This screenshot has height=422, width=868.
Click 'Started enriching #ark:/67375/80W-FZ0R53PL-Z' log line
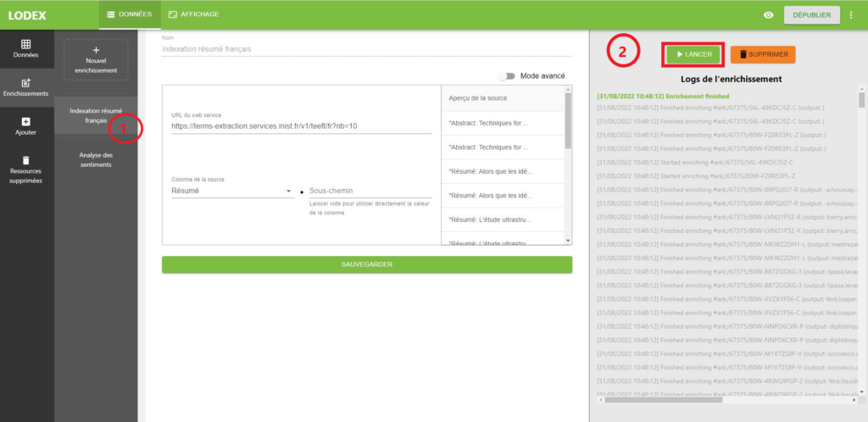(x=696, y=176)
